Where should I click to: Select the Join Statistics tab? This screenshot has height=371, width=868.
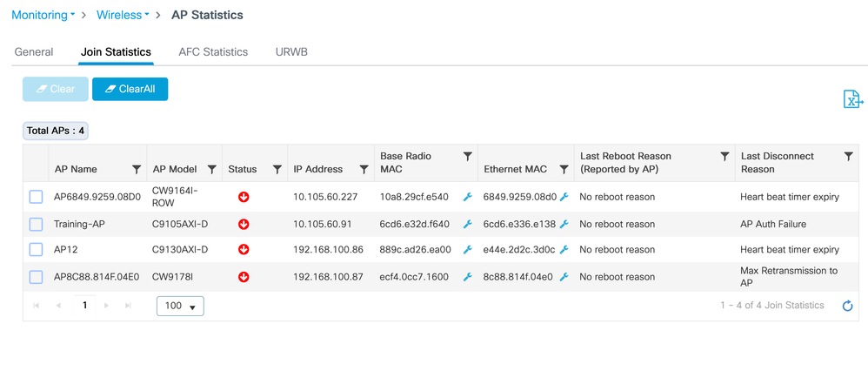click(x=116, y=52)
